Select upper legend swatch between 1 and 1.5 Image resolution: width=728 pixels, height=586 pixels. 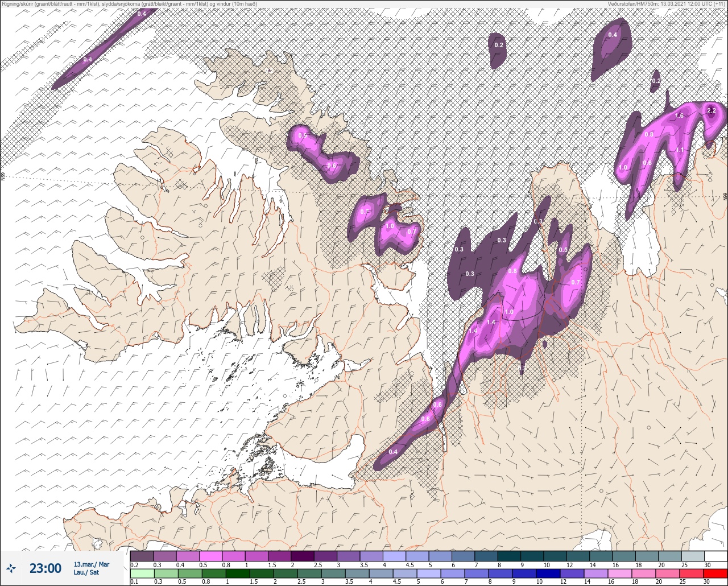257,556
